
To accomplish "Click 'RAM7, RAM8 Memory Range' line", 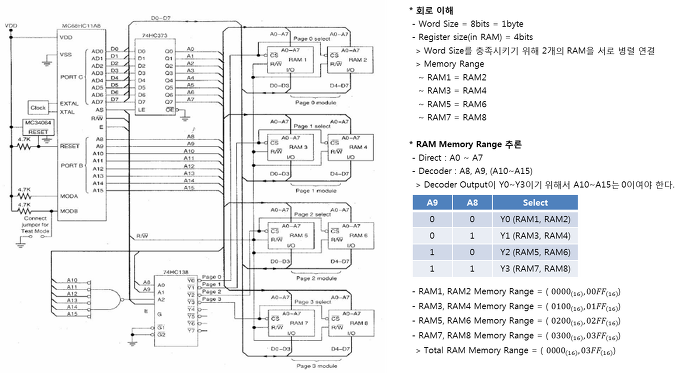I will pos(516,336).
